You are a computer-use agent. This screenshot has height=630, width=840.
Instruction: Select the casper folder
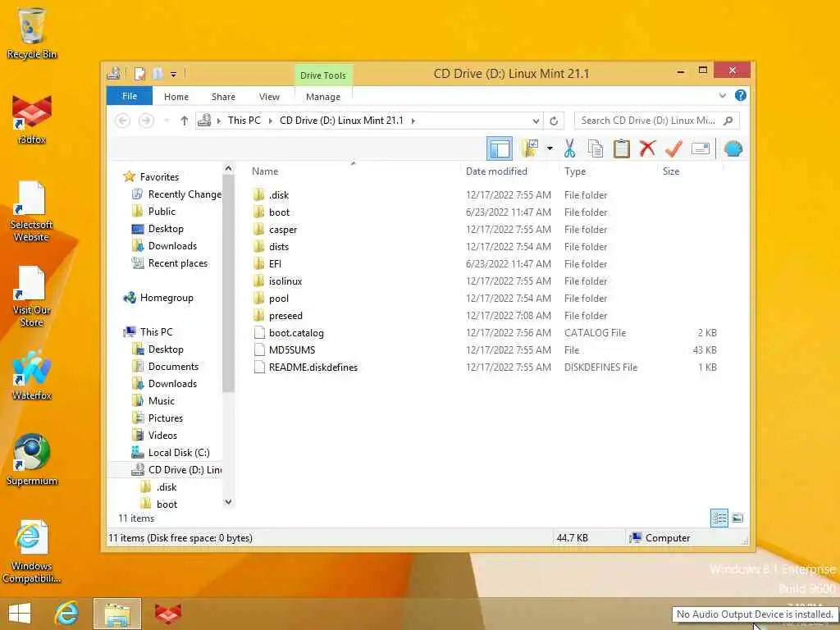[x=283, y=230]
